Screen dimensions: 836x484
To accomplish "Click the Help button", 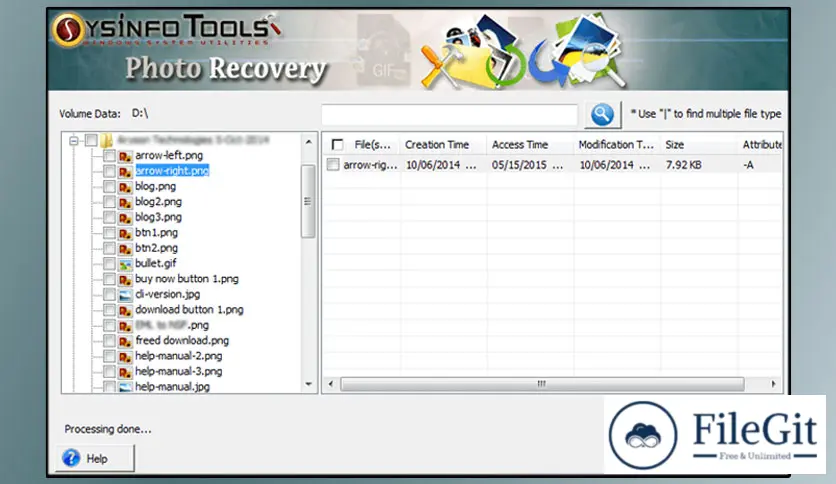I will click(95, 458).
